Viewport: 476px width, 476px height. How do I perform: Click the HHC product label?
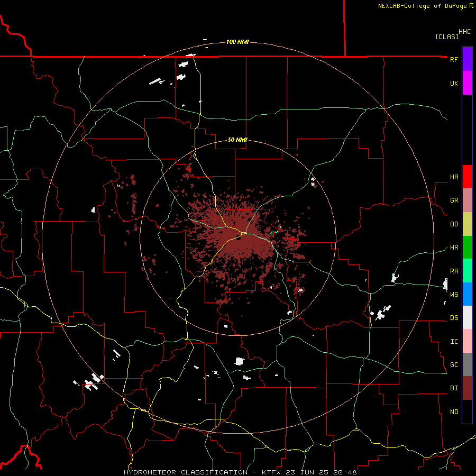[464, 32]
